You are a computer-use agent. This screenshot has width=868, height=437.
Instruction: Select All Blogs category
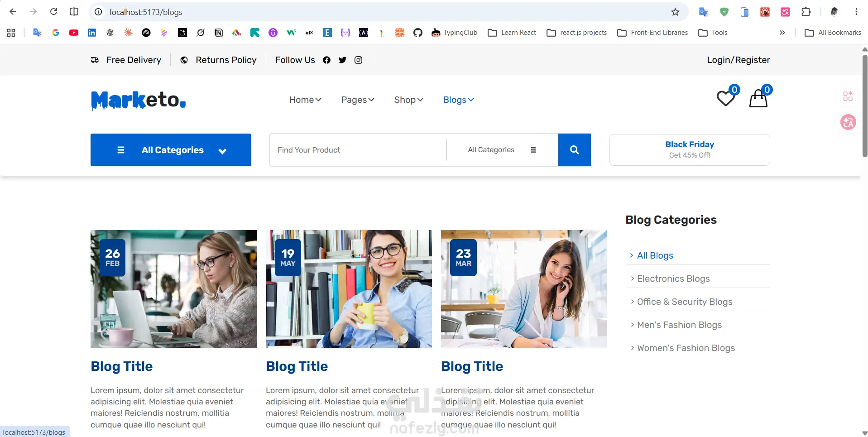655,255
